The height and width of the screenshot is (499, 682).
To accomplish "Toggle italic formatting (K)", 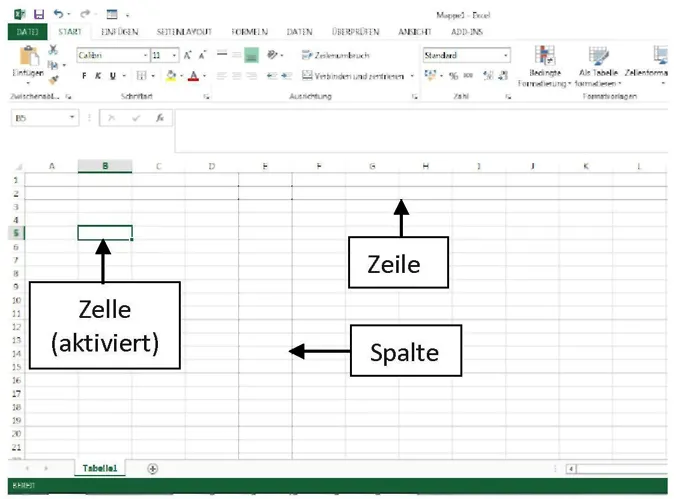I will pos(98,76).
